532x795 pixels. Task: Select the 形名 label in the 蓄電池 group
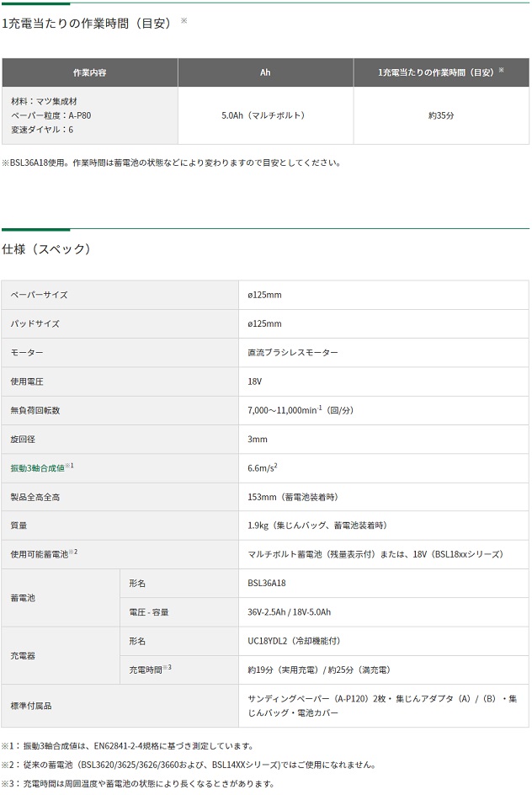tap(137, 583)
